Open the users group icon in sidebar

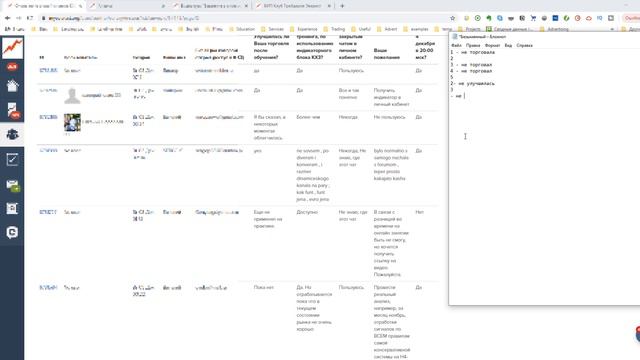(12, 134)
